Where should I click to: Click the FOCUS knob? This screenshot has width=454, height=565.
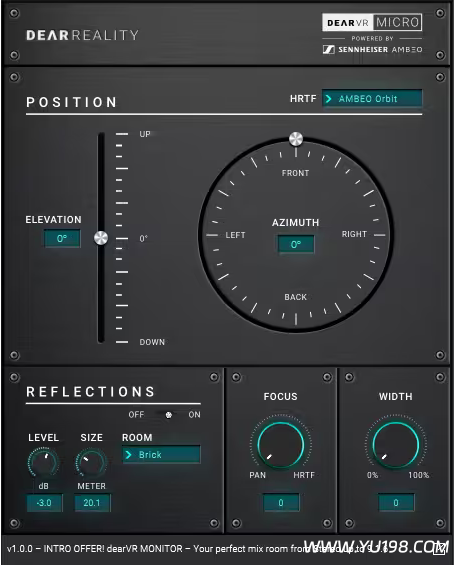281,445
